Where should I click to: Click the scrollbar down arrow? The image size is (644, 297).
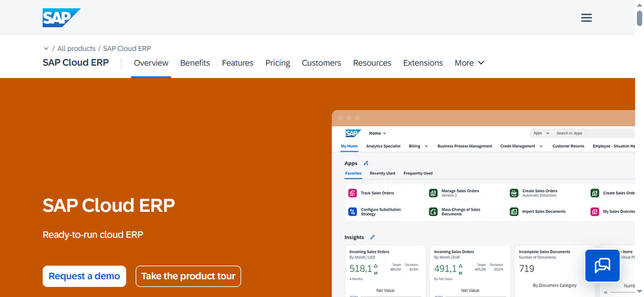[x=639, y=292]
